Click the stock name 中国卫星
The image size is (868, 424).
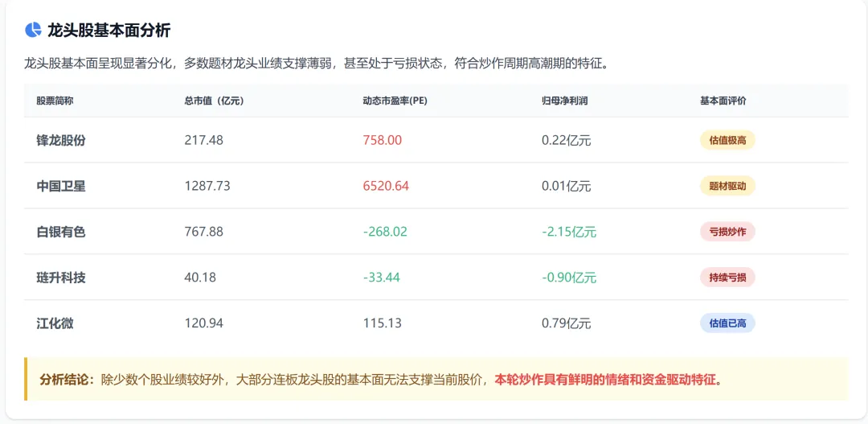(61, 186)
